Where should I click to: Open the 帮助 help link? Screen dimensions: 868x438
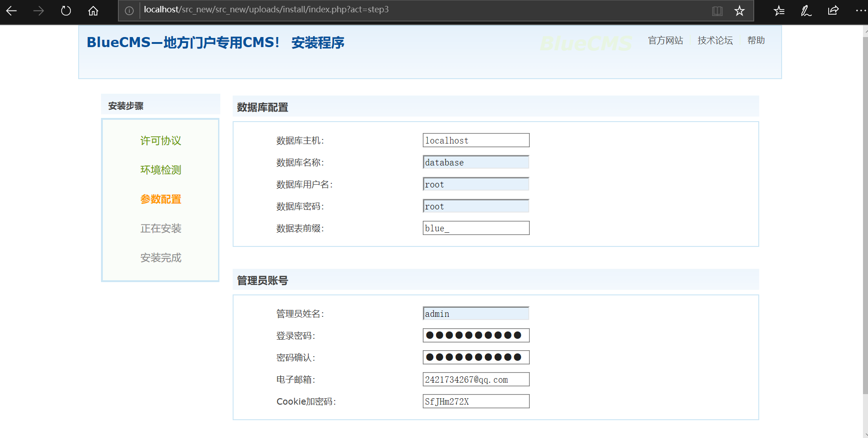(x=756, y=41)
